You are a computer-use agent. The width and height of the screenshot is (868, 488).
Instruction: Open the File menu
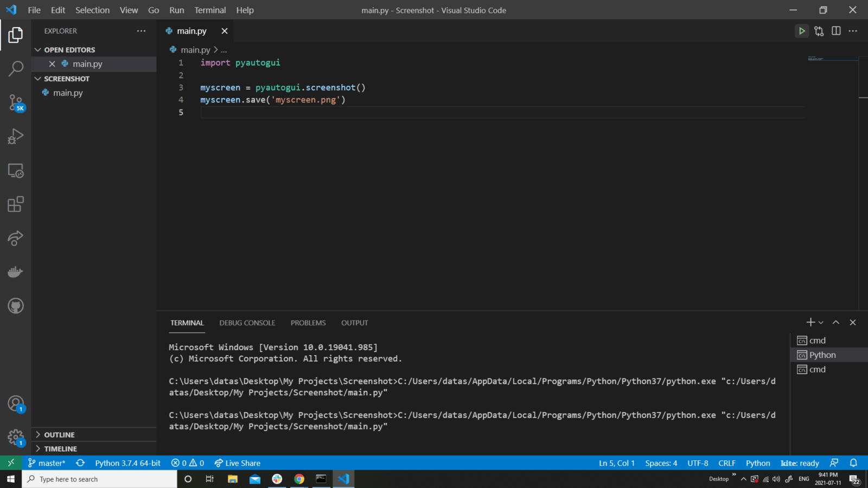click(34, 10)
